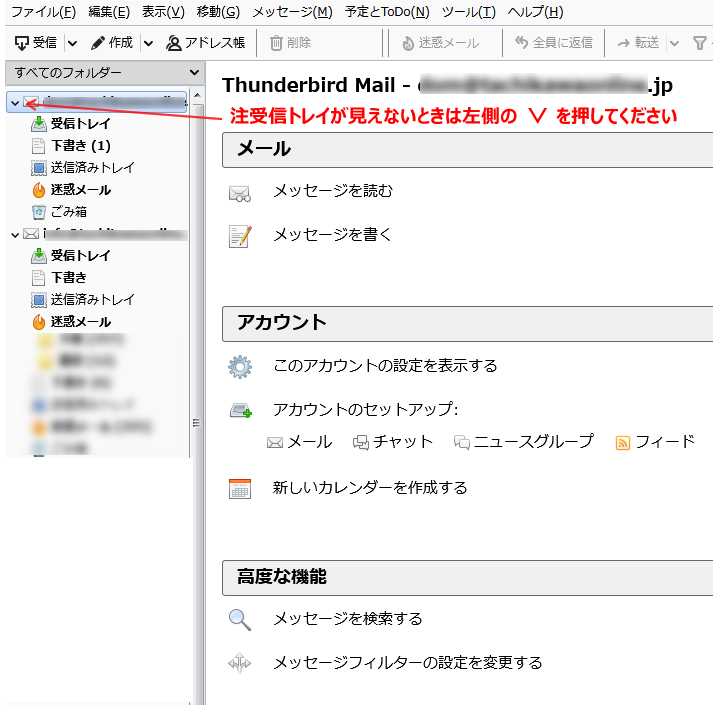Set up a フィード account link
This screenshot has height=705, width=713.
coord(655,442)
